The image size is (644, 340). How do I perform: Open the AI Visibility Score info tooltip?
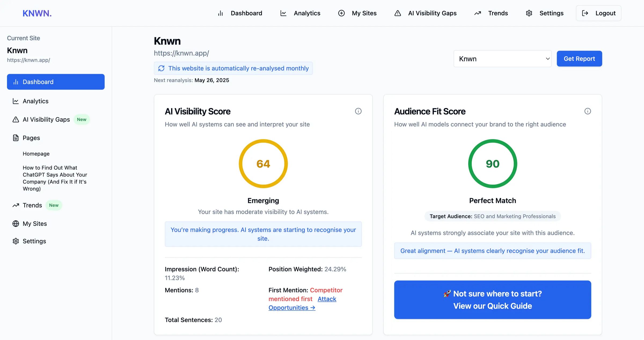[358, 111]
